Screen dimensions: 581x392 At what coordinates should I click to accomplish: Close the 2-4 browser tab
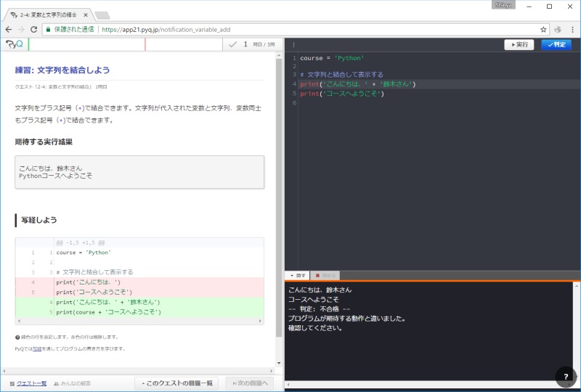click(x=86, y=15)
